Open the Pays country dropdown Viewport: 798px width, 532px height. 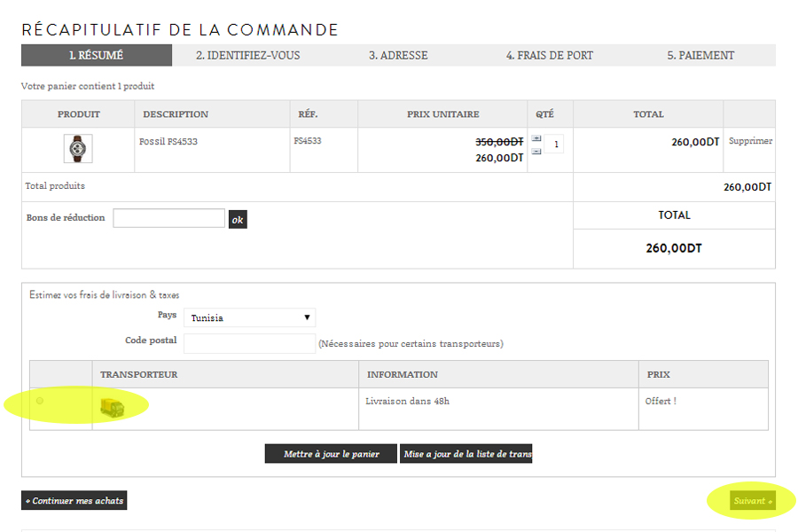coord(250,317)
